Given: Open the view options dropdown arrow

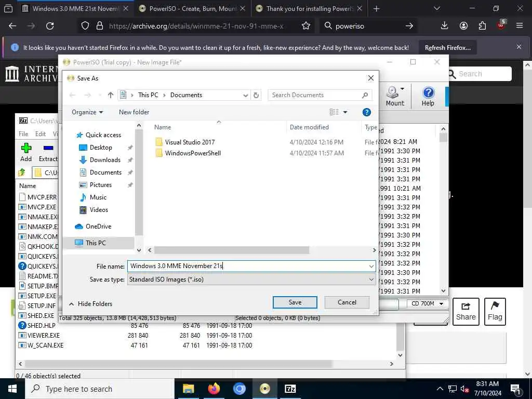Looking at the screenshot, I should pyautogui.click(x=345, y=112).
